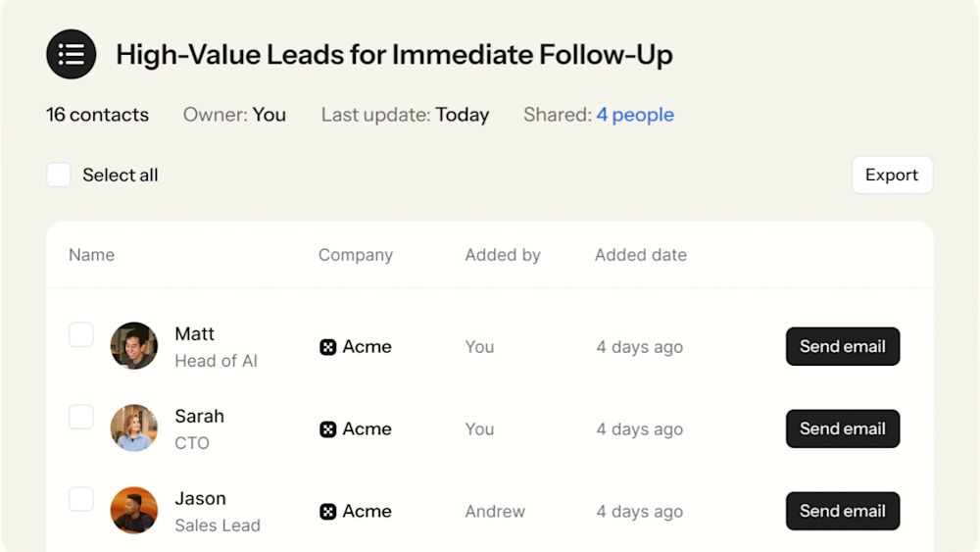This screenshot has height=552, width=980.
Task: Click the Company column header
Action: pyautogui.click(x=356, y=255)
